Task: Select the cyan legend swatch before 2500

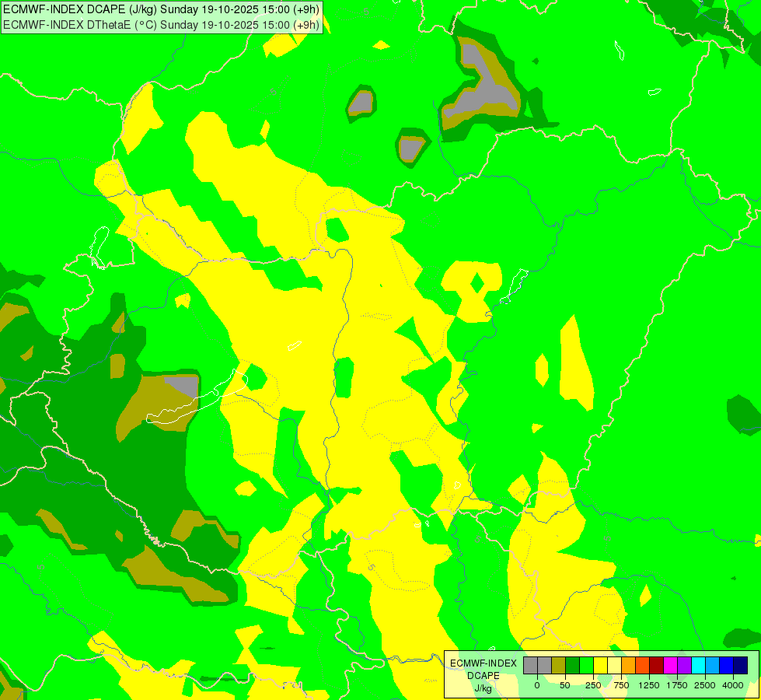Action: [698, 666]
